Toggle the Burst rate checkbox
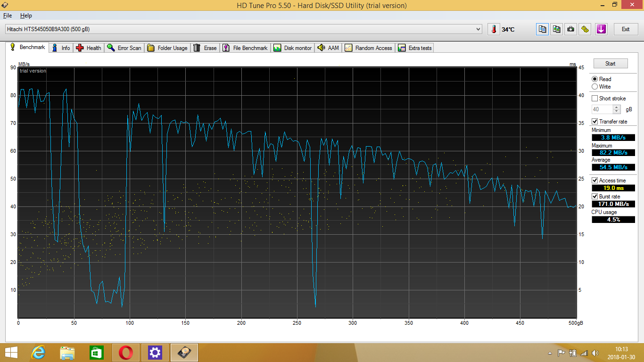The width and height of the screenshot is (644, 362). pos(595,197)
